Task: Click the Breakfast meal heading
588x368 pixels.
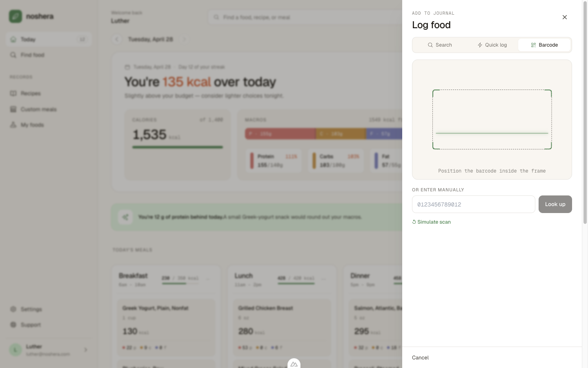Action: pos(133,276)
